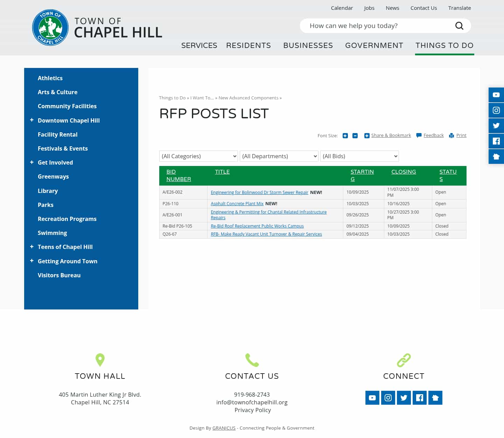Screen dimensions: 504x438
Task: Open the All Departments dropdown
Action: (279, 156)
